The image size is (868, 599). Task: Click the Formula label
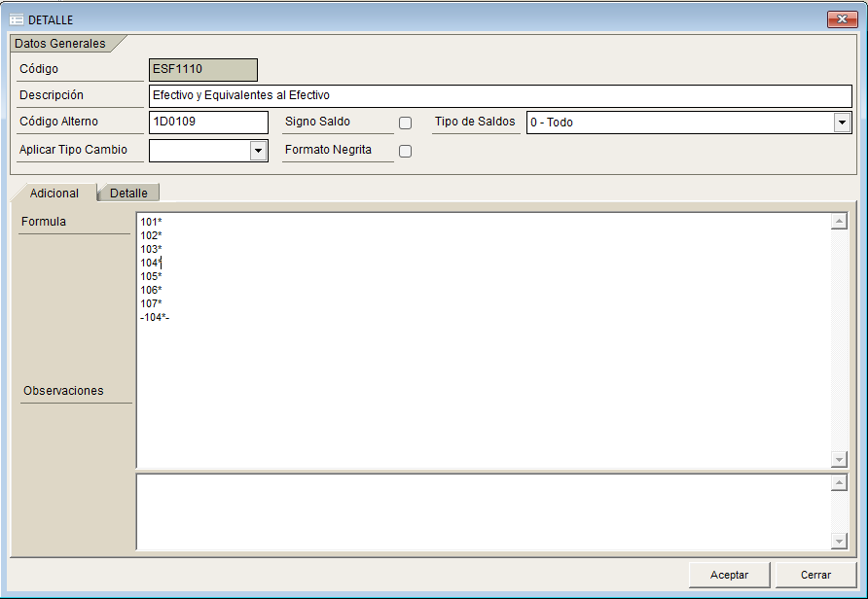[44, 222]
